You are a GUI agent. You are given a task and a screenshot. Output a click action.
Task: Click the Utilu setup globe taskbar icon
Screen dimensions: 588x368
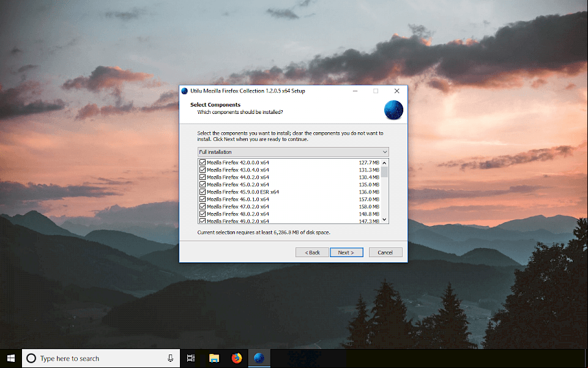point(259,359)
